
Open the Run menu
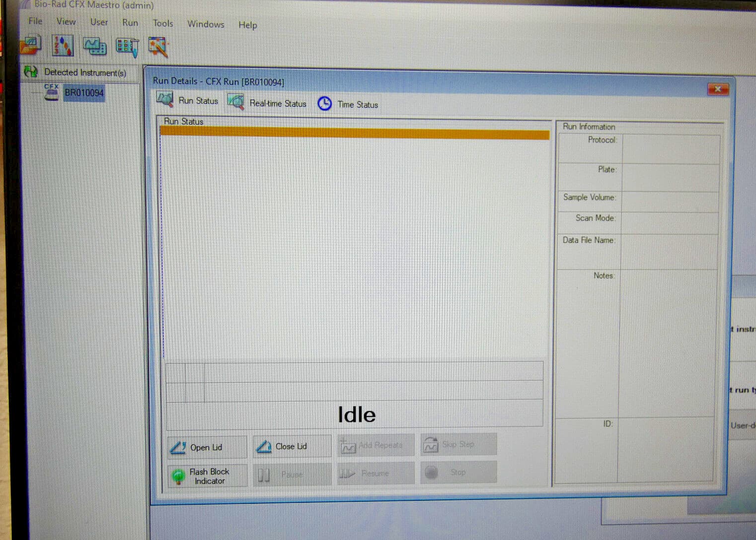tap(130, 22)
